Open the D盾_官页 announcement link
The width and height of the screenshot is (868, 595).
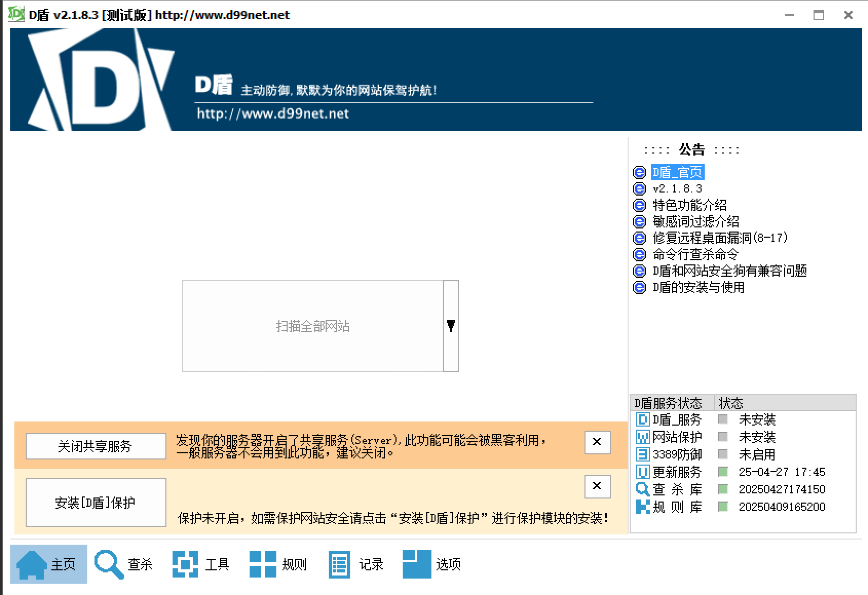tap(677, 172)
